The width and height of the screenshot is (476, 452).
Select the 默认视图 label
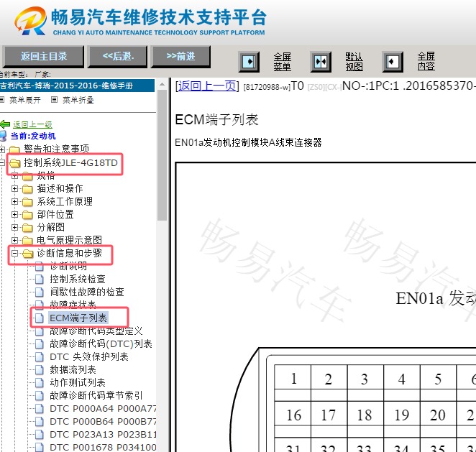(354, 62)
